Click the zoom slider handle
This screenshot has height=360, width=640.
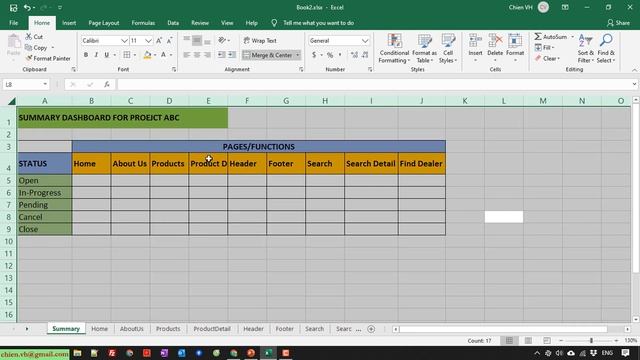(x=591, y=340)
